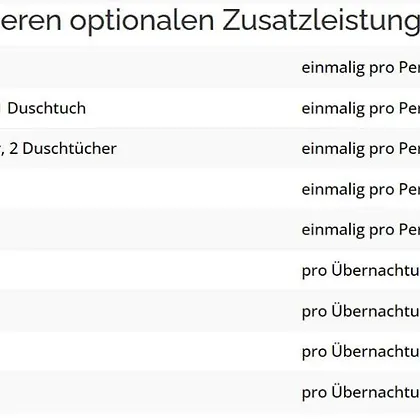
Task: Click einmalig pro Per in the fourth table row
Action: (x=361, y=189)
